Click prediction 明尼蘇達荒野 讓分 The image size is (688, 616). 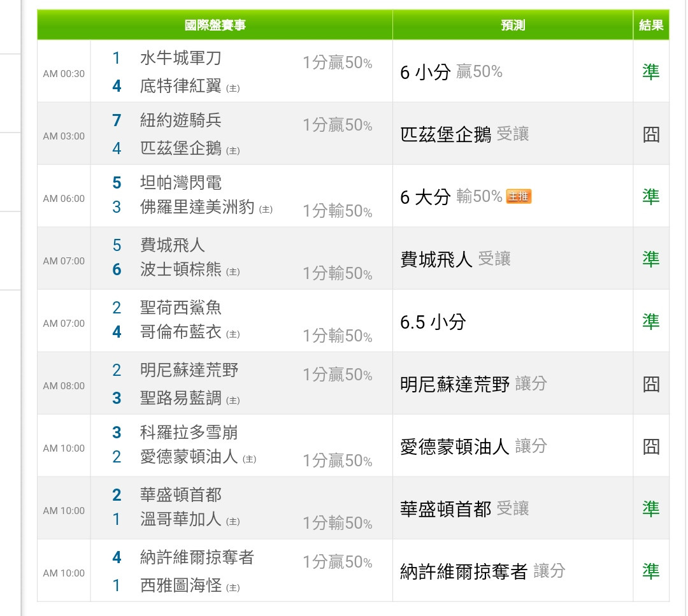point(473,384)
